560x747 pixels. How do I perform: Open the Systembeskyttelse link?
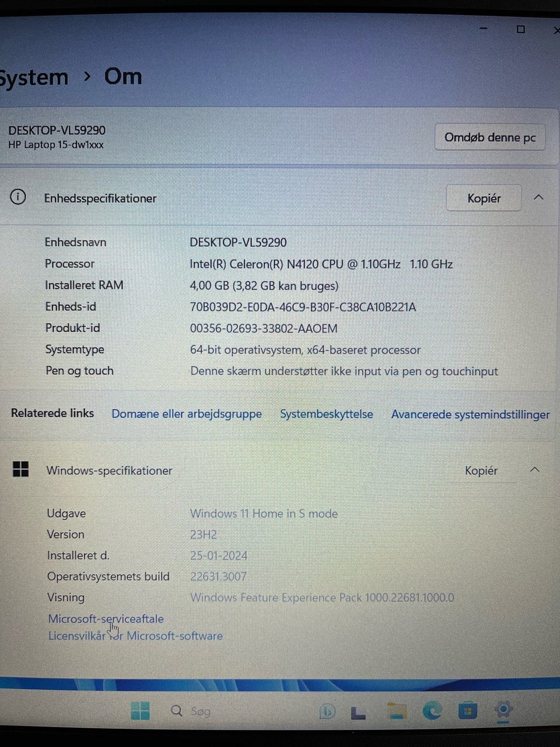[x=326, y=414]
